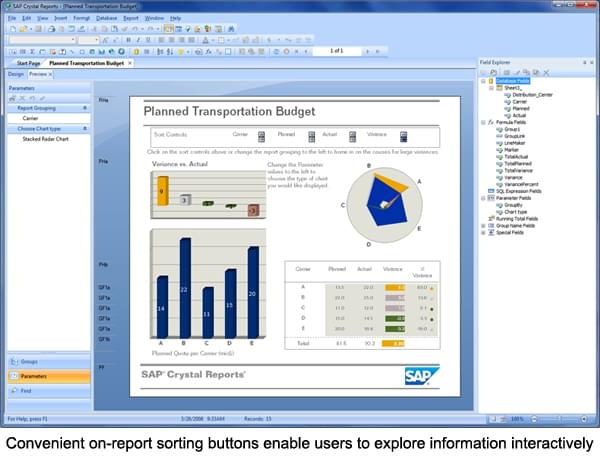Click the Insert Chart icon
600x457 pixels.
tap(101, 52)
